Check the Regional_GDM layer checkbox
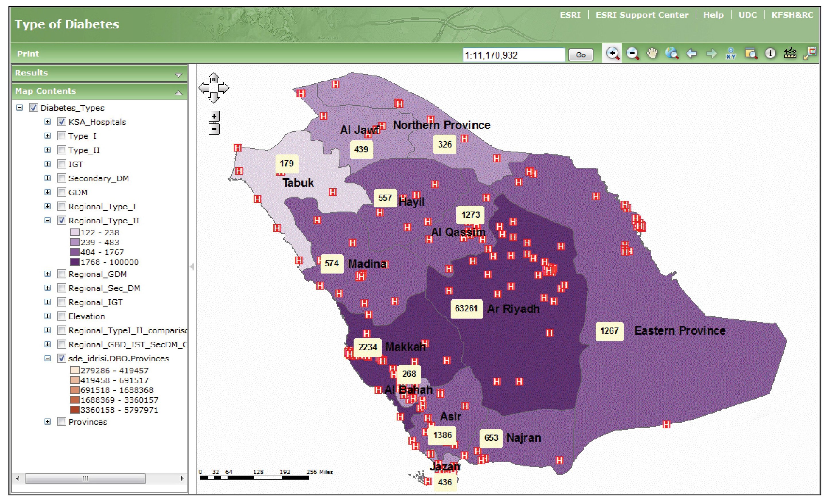 (62, 274)
